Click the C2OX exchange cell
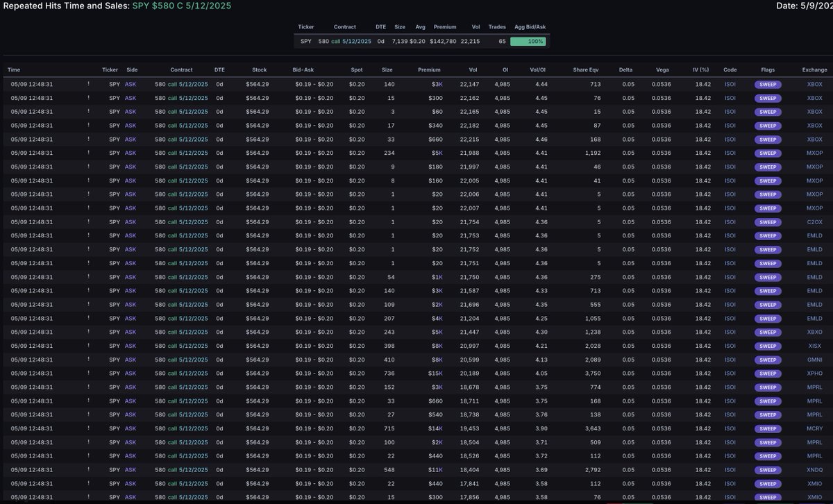The image size is (833, 504). click(x=814, y=221)
